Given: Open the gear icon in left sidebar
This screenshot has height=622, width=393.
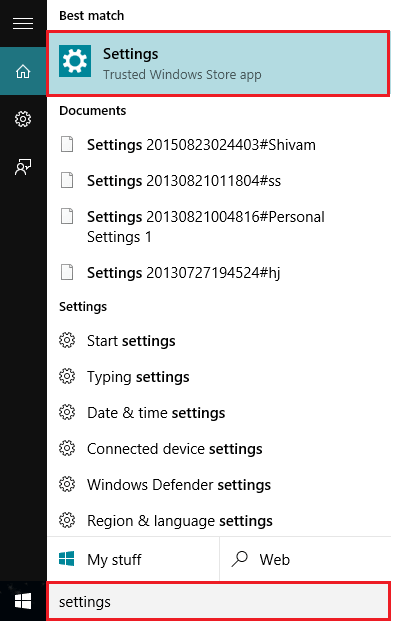Looking at the screenshot, I should (23, 119).
